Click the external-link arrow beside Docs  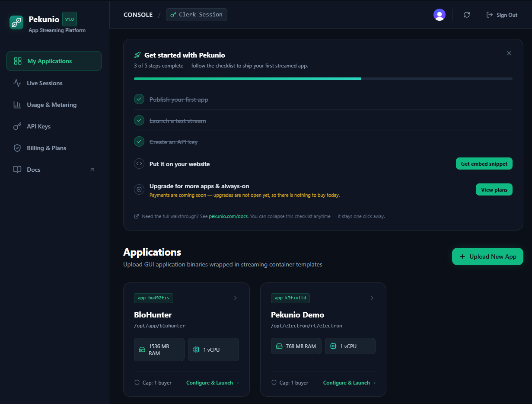click(x=92, y=170)
